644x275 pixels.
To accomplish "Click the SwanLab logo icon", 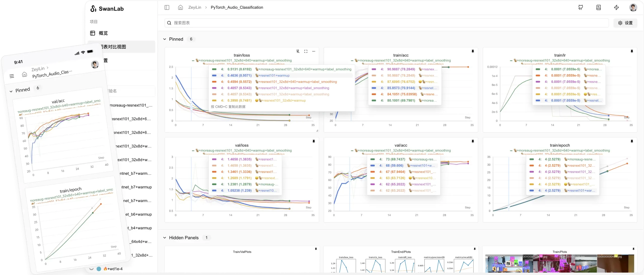I will (x=93, y=9).
